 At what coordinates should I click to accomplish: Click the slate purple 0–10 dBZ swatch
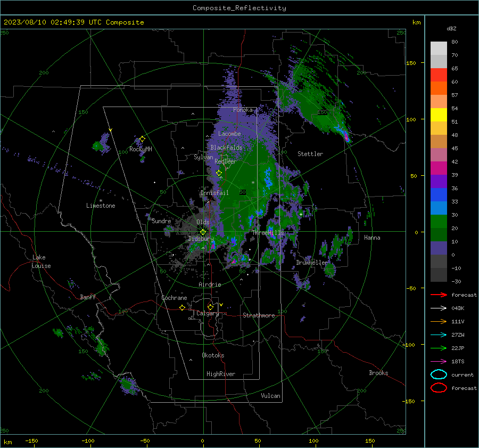click(439, 248)
